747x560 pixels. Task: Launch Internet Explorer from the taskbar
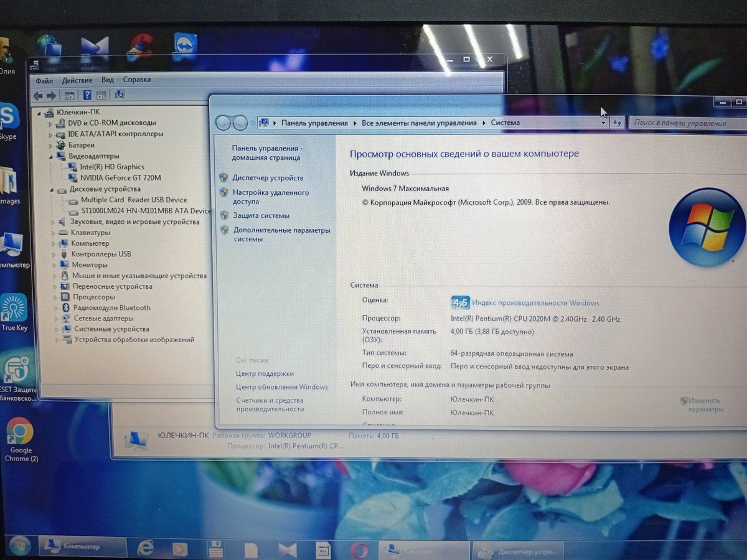point(146,548)
